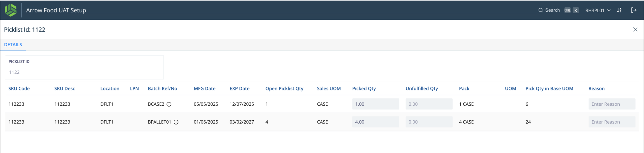The image size is (644, 153).
Task: Click Unfulfilled Qty field in BPALLET01 row
Action: pyautogui.click(x=429, y=122)
